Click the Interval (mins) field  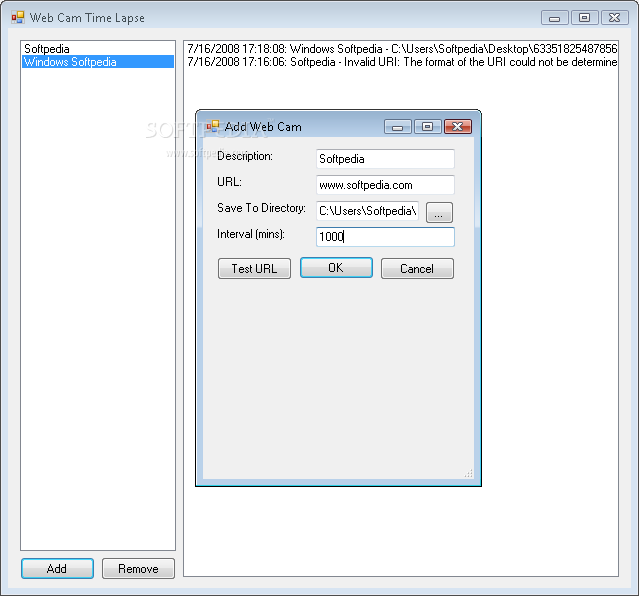(x=385, y=237)
